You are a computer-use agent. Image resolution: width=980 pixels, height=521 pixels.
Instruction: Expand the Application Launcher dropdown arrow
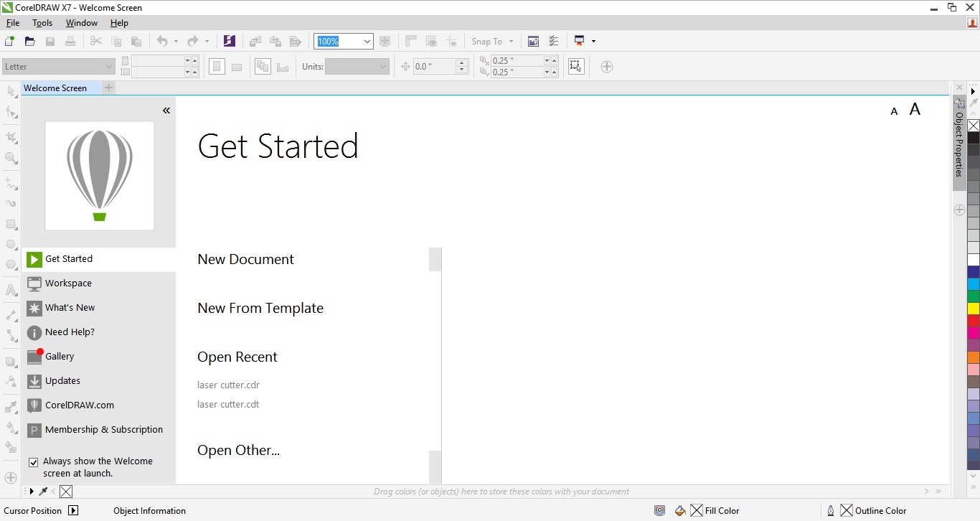click(x=593, y=42)
